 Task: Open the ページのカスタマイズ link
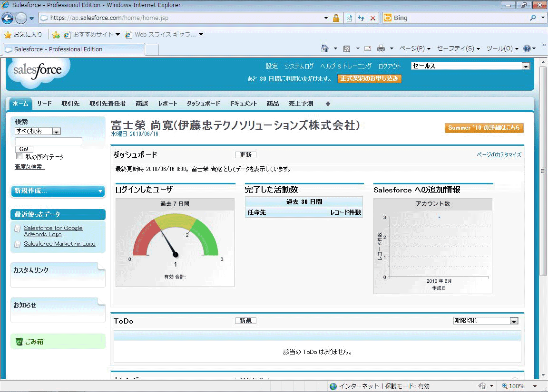point(499,154)
